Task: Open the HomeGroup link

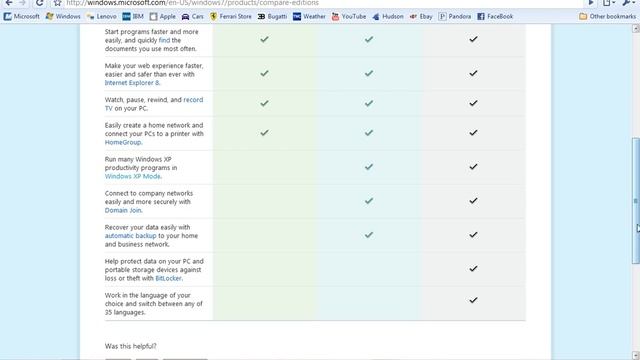Action: [x=123, y=142]
